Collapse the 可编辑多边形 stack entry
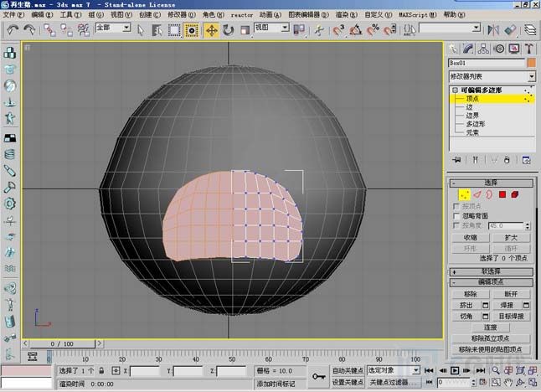Viewport: 541px width, 392px height. [x=455, y=90]
